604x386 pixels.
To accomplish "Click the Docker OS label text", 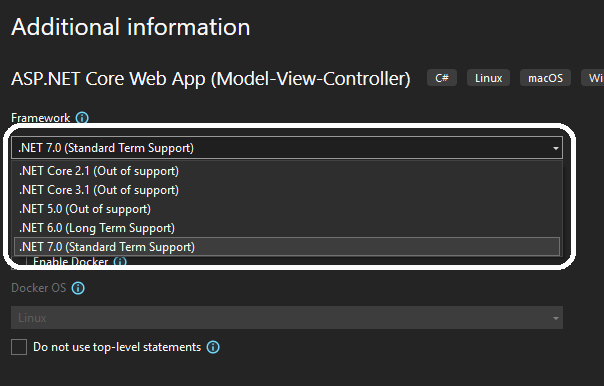I will tap(39, 288).
